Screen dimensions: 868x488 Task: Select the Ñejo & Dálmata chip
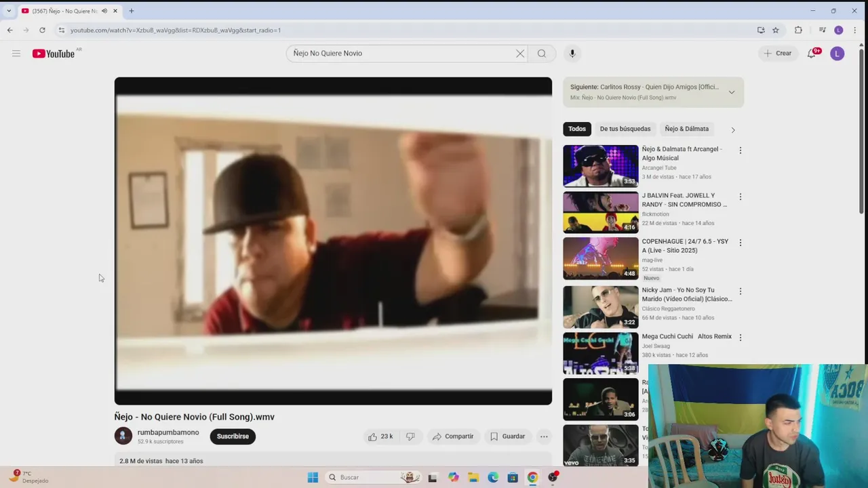pos(687,129)
